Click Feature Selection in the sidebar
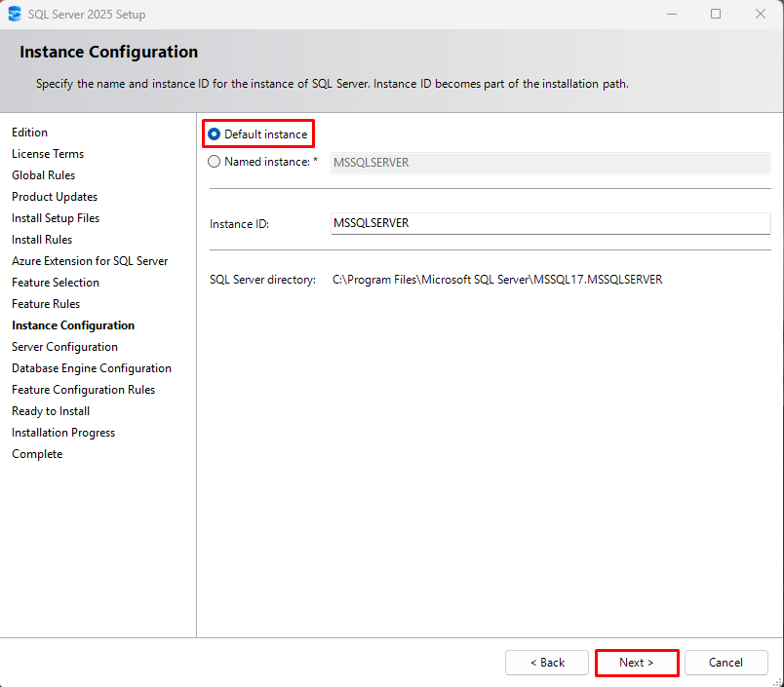Screen dimensions: 784x687 56,283
